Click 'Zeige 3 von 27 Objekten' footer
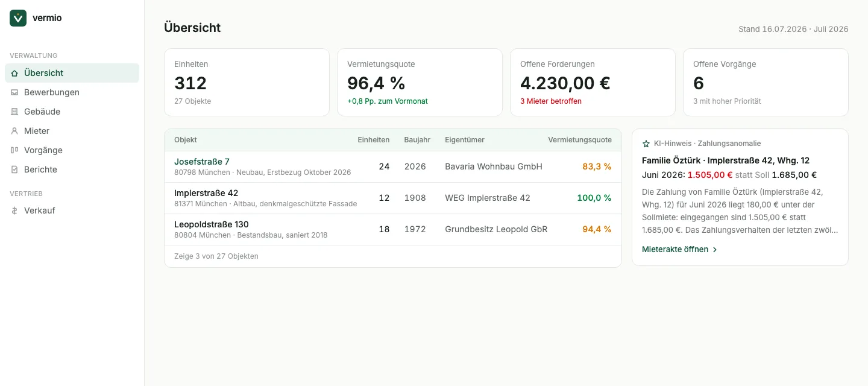This screenshot has height=386, width=868. pyautogui.click(x=216, y=256)
